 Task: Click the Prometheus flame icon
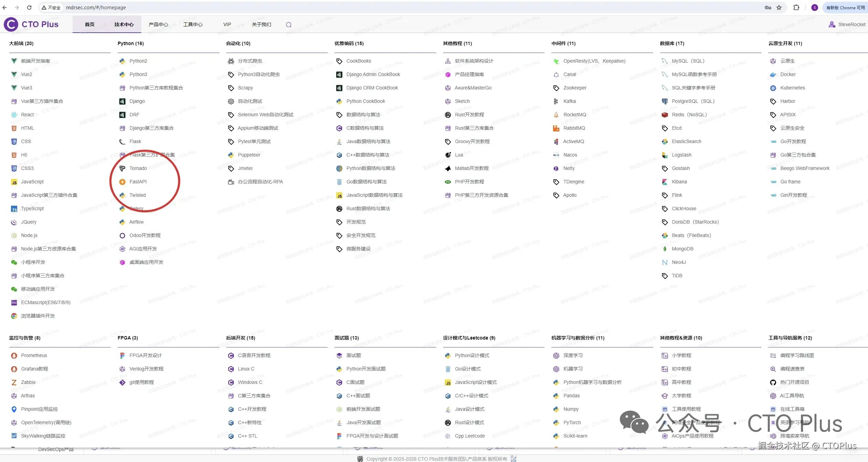[14, 355]
